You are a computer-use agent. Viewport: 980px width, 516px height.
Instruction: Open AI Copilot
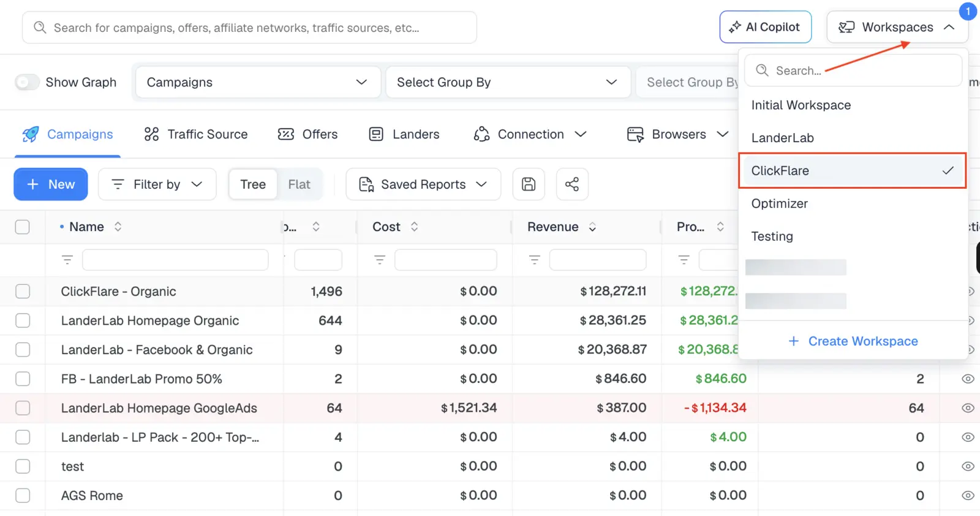[765, 27]
